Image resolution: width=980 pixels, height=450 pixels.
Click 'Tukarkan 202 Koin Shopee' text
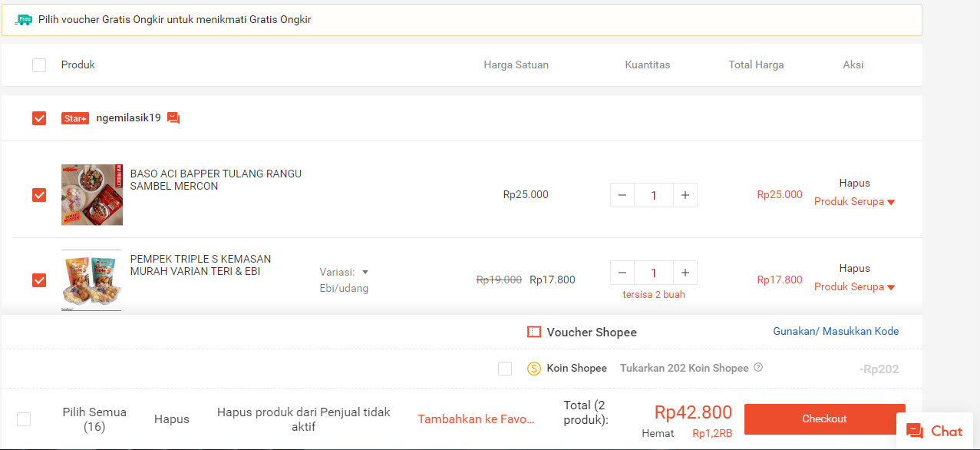coord(685,368)
